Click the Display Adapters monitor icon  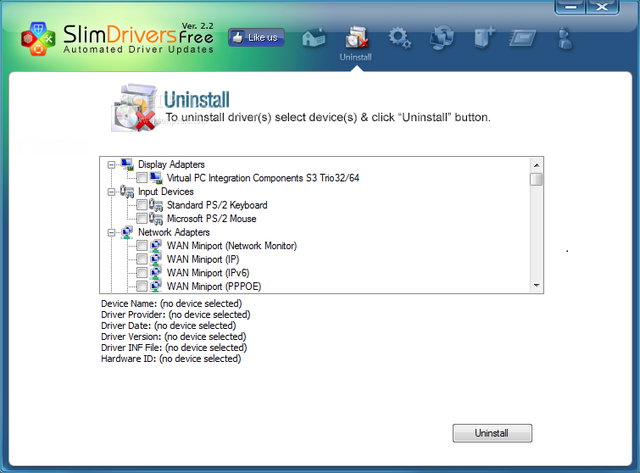127,164
